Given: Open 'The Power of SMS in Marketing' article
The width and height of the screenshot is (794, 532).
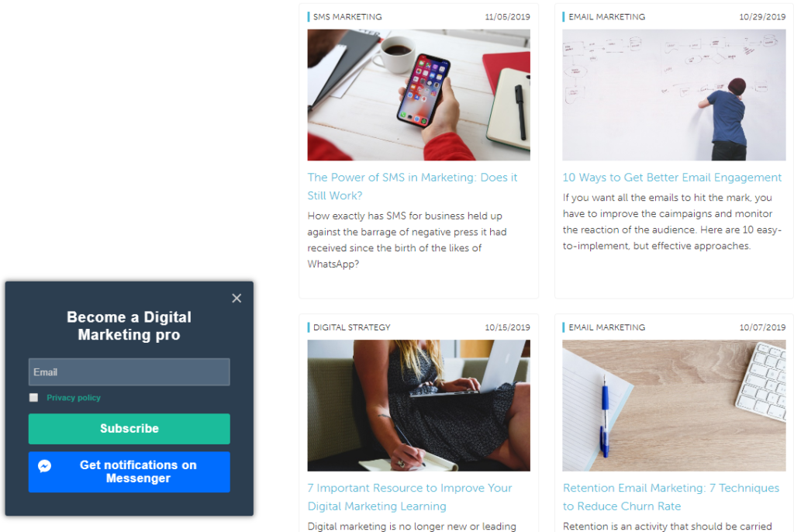Looking at the screenshot, I should pos(413,186).
